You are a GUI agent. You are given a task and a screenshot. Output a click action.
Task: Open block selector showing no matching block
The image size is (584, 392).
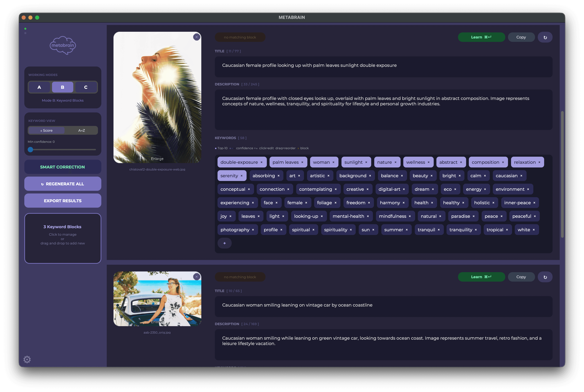[240, 37]
